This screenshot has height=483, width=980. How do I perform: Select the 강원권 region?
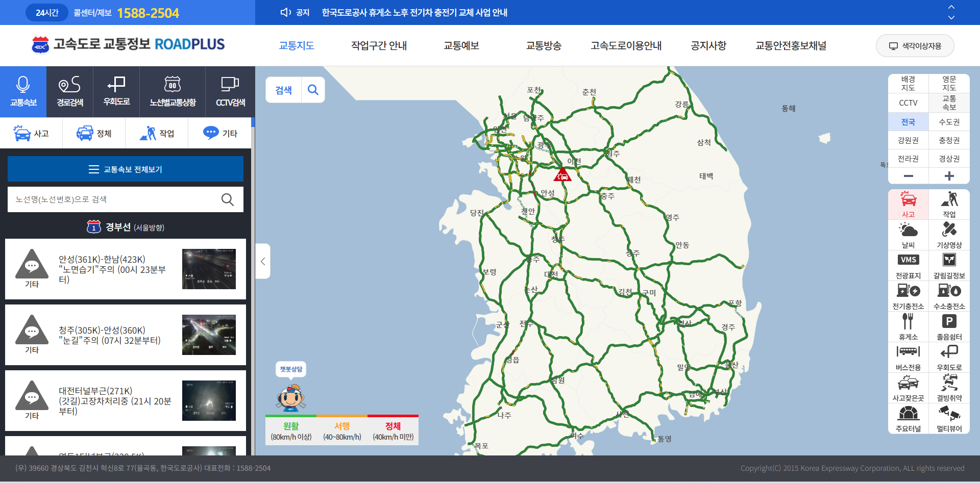click(x=908, y=140)
